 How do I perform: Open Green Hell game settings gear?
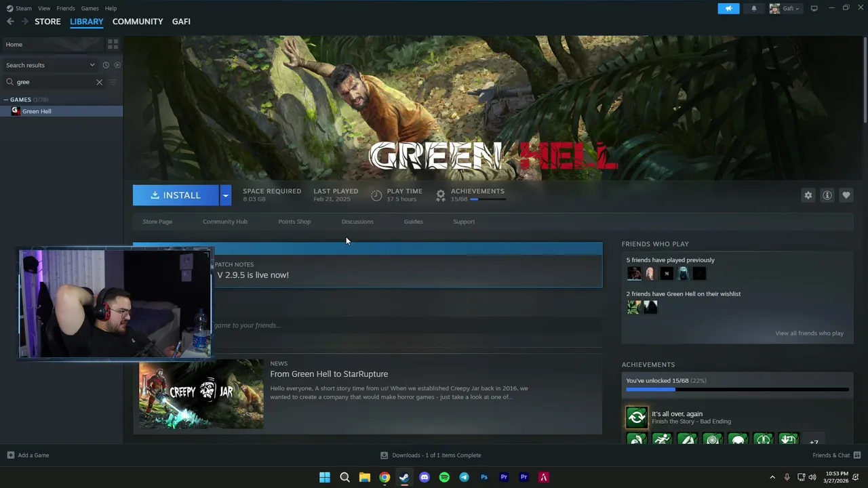pyautogui.click(x=808, y=195)
